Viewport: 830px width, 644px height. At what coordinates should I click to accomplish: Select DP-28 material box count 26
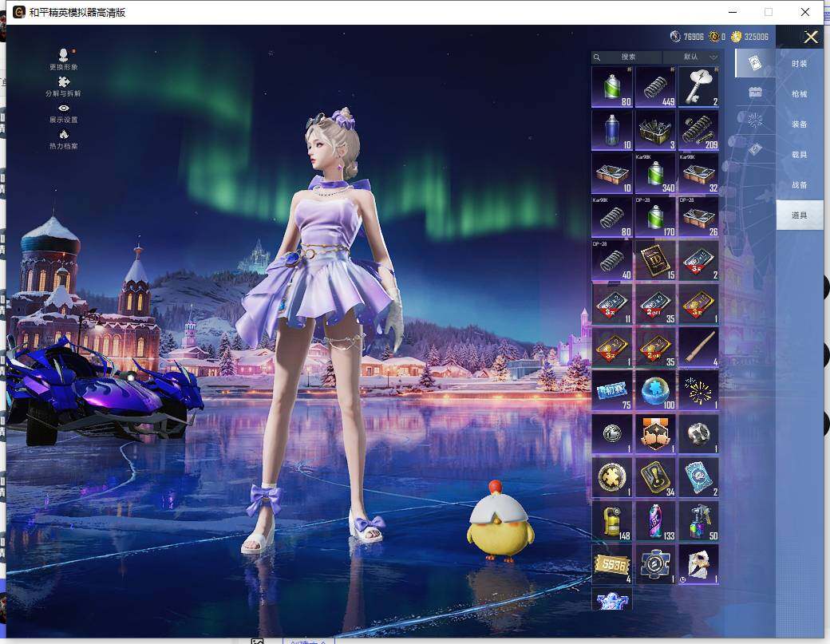[x=699, y=217]
